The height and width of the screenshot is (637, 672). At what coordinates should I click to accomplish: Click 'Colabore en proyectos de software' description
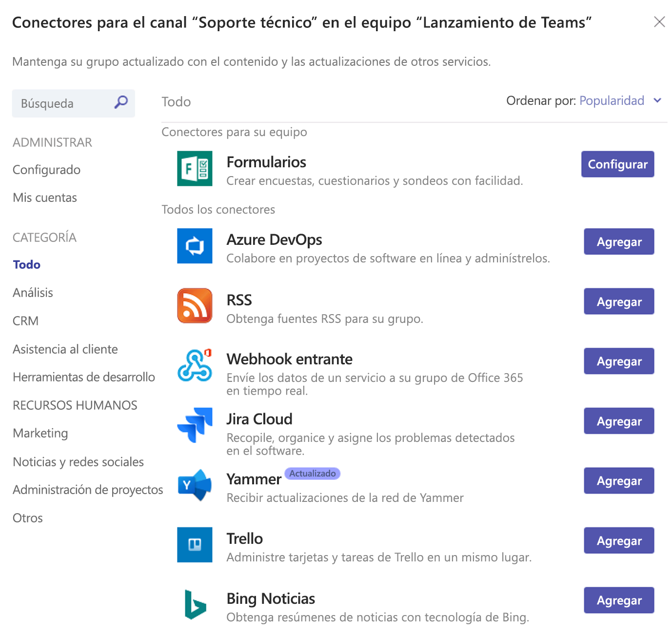pyautogui.click(x=388, y=259)
